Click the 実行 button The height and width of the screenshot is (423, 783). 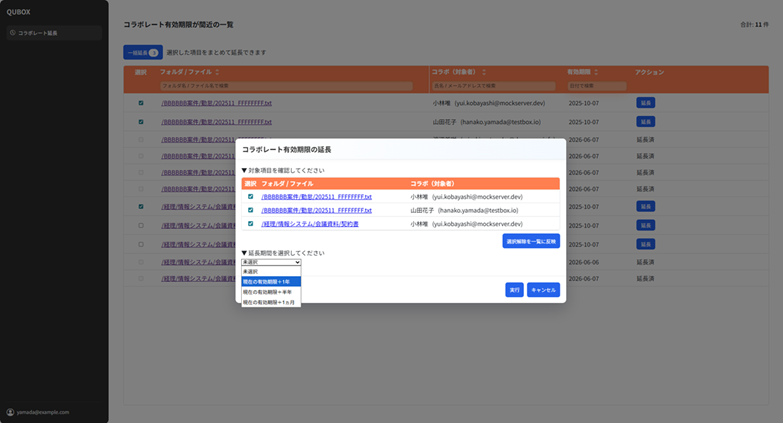coord(514,290)
